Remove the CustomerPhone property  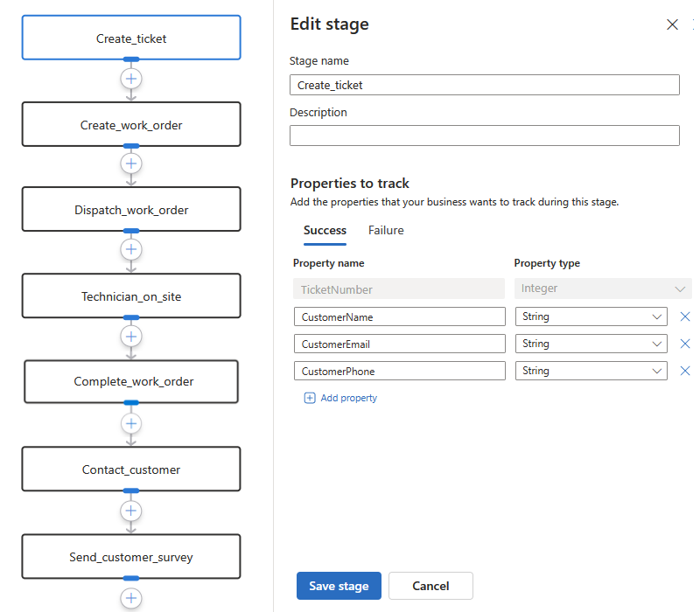(x=685, y=371)
